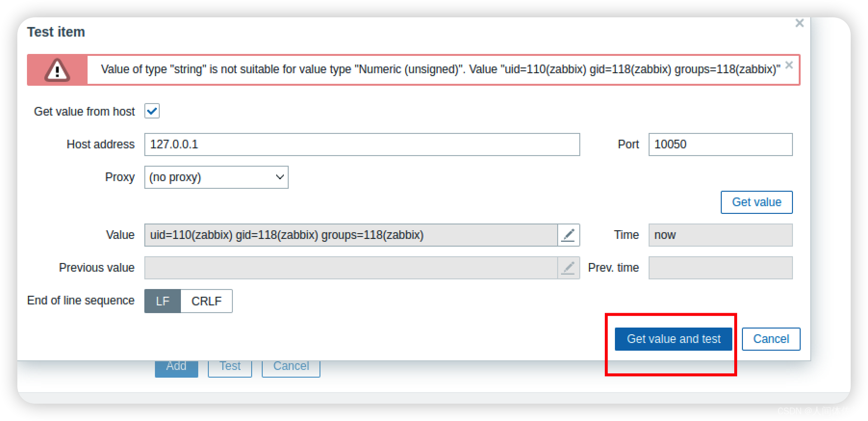
Task: Cancel the Test item dialog
Action: click(x=771, y=339)
